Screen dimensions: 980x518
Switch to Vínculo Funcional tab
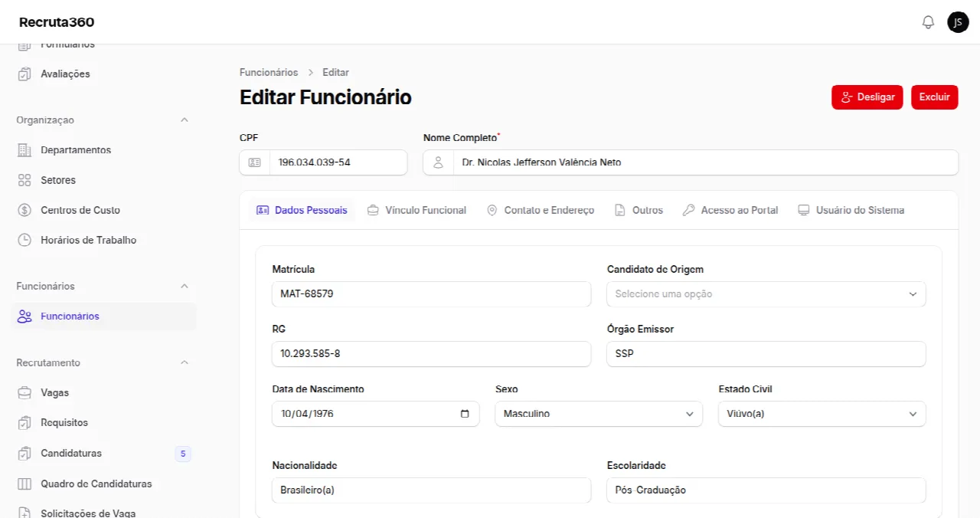[416, 210]
